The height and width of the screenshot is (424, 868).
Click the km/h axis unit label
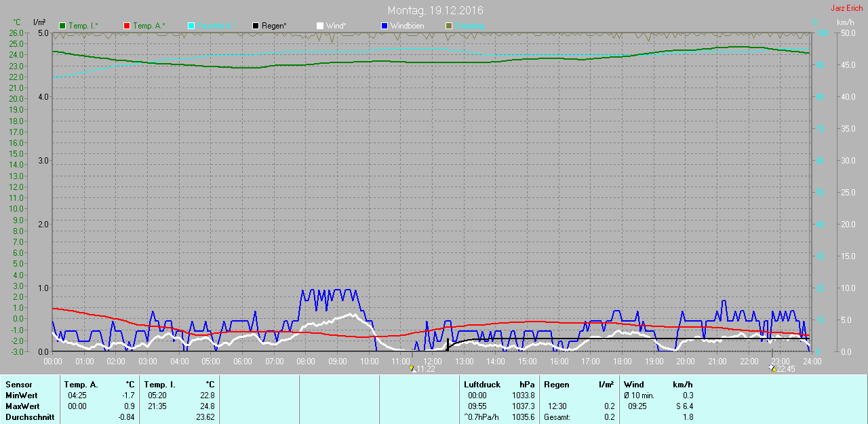pos(845,22)
